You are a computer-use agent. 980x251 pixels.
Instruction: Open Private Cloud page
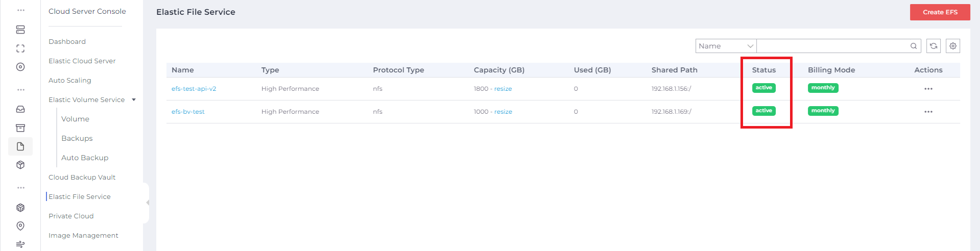pos(71,216)
